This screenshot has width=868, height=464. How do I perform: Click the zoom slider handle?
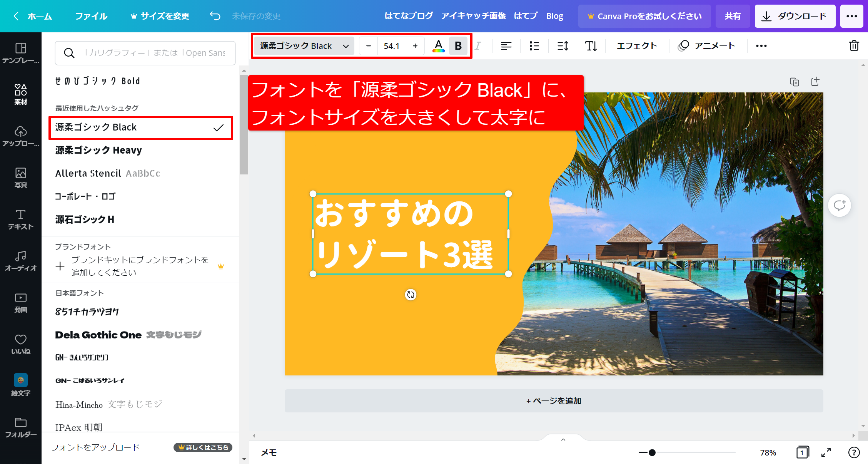[652, 452]
